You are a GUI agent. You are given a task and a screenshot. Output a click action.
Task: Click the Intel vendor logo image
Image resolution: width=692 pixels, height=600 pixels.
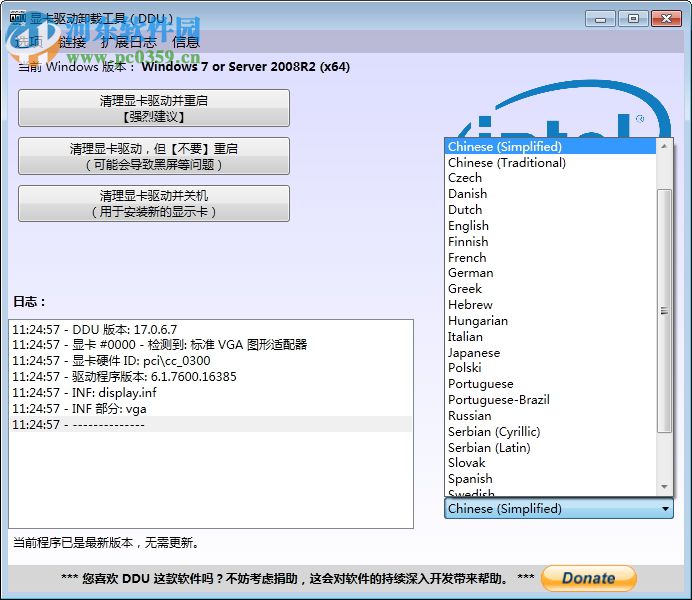pos(565,109)
